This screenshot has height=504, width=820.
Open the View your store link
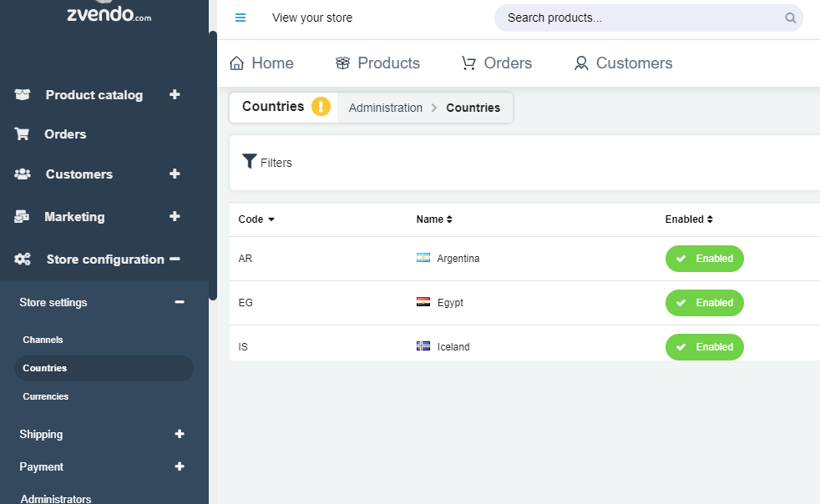[x=312, y=18]
